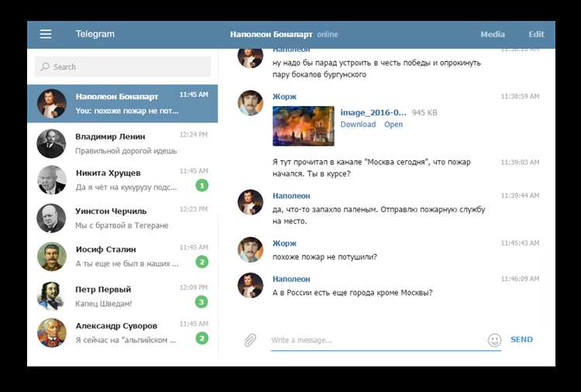Select Никита Хрущев chat name
Viewport: 581px width, 392px height.
(x=108, y=173)
